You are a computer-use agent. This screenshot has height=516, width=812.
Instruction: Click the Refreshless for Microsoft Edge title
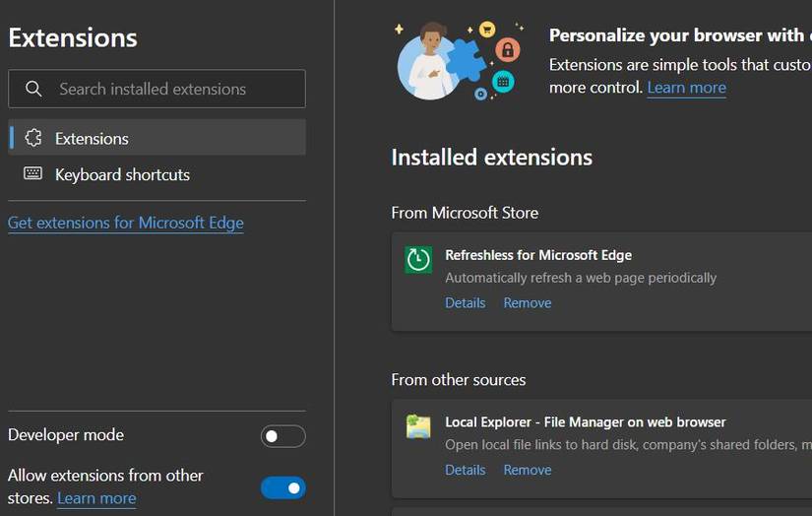click(x=538, y=255)
